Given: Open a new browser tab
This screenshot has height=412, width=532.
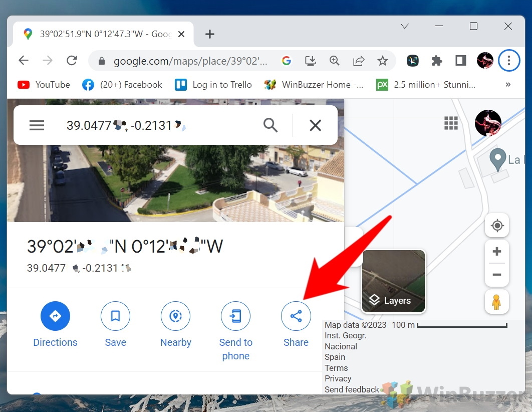Looking at the screenshot, I should tap(210, 34).
